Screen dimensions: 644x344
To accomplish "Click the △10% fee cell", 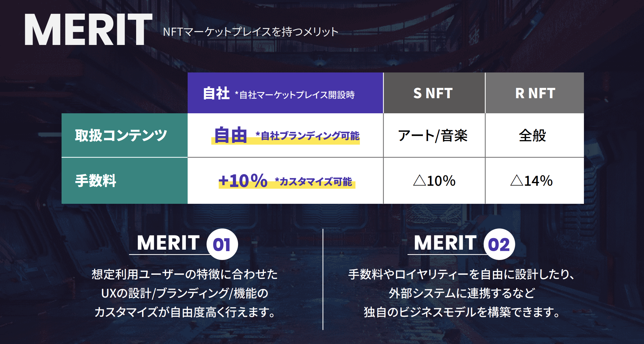I will [434, 181].
